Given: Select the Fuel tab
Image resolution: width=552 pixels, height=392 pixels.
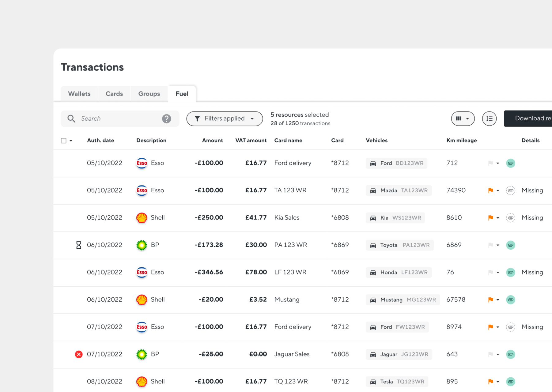Looking at the screenshot, I should click(x=182, y=94).
